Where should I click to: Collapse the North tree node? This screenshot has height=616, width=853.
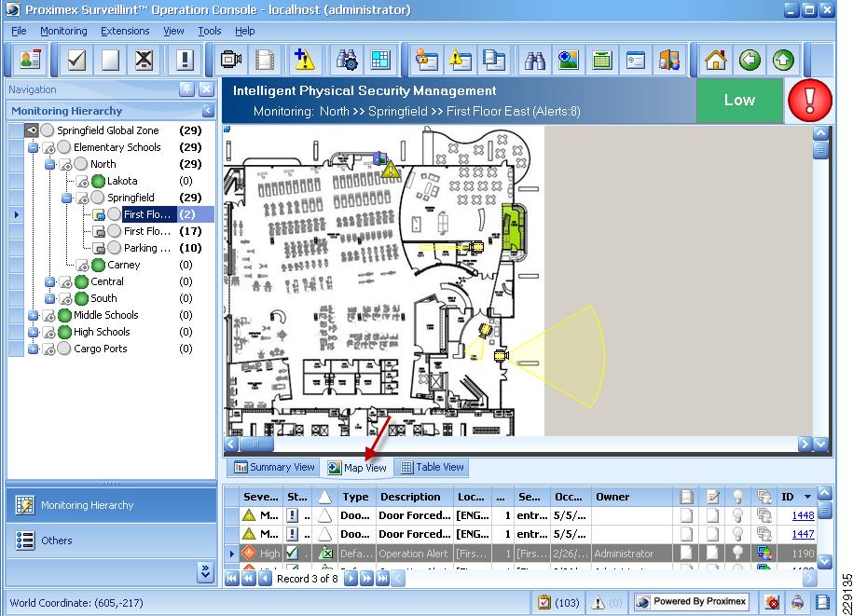coord(49,164)
